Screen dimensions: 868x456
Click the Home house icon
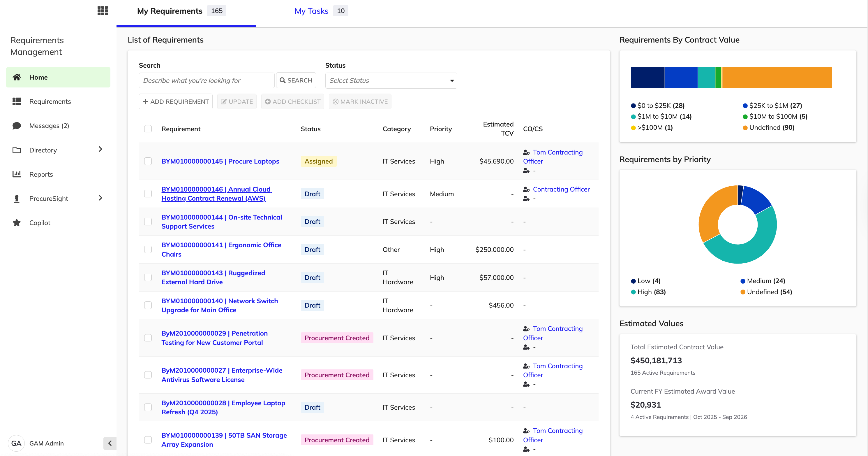point(17,77)
